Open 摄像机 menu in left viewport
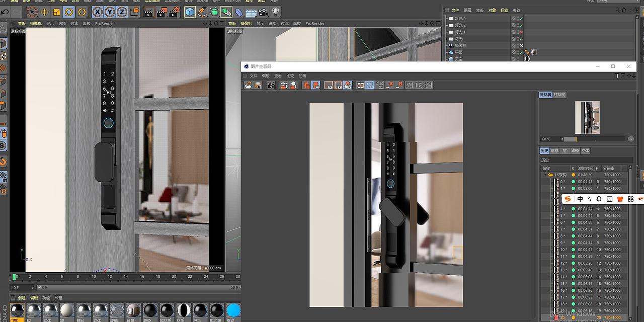This screenshot has height=322, width=644. [35, 23]
